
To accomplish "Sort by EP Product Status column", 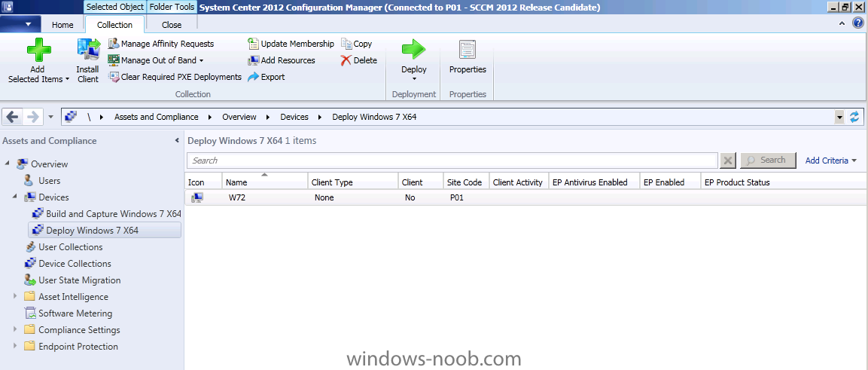I will (x=784, y=182).
